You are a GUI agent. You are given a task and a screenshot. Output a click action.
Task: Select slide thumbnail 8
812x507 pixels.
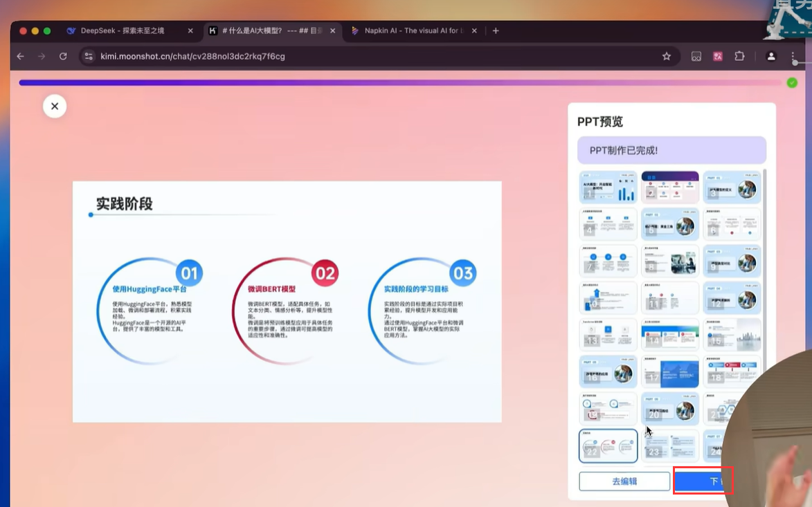coord(670,261)
